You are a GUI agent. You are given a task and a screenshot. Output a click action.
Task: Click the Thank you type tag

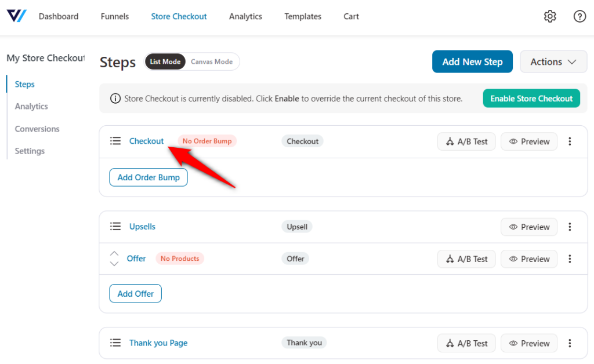click(304, 343)
